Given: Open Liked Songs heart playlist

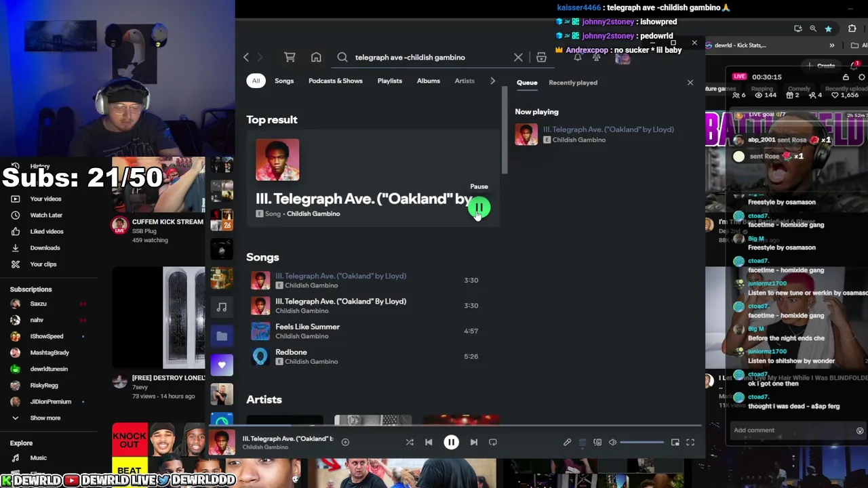Looking at the screenshot, I should (222, 365).
